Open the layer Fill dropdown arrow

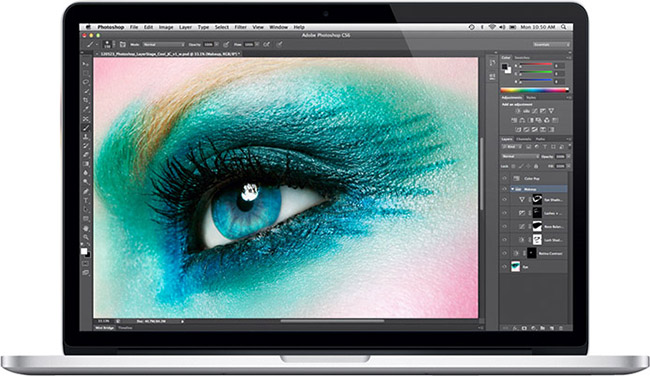[x=569, y=166]
